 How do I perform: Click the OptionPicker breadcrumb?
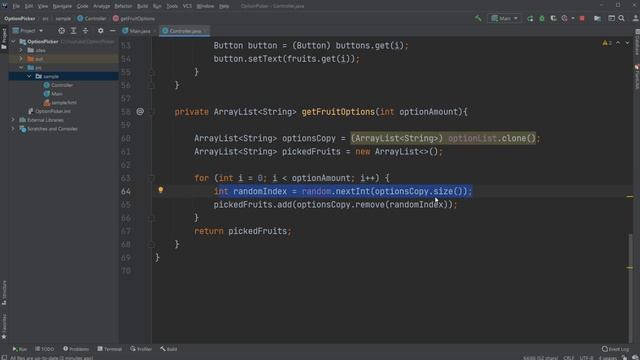tap(20, 18)
